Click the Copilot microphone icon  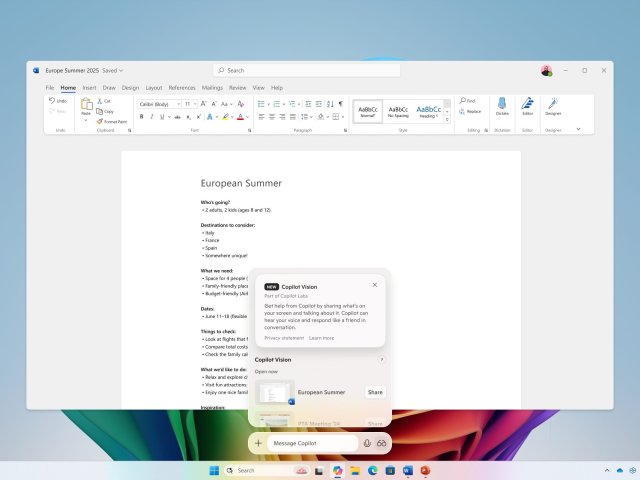pyautogui.click(x=367, y=443)
